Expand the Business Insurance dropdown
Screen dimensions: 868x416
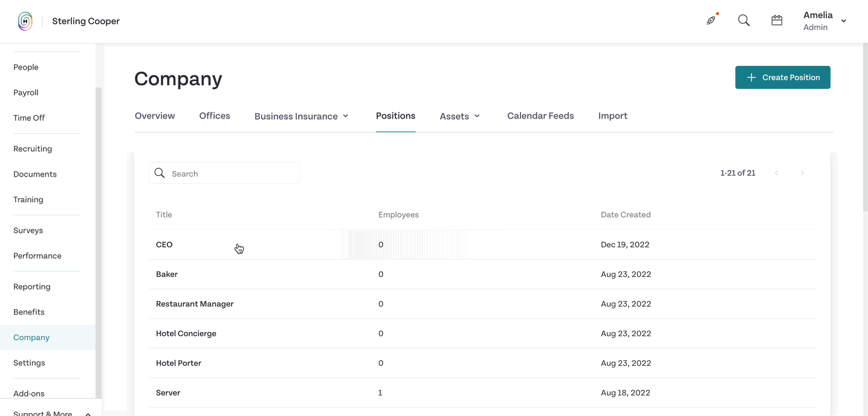point(302,116)
